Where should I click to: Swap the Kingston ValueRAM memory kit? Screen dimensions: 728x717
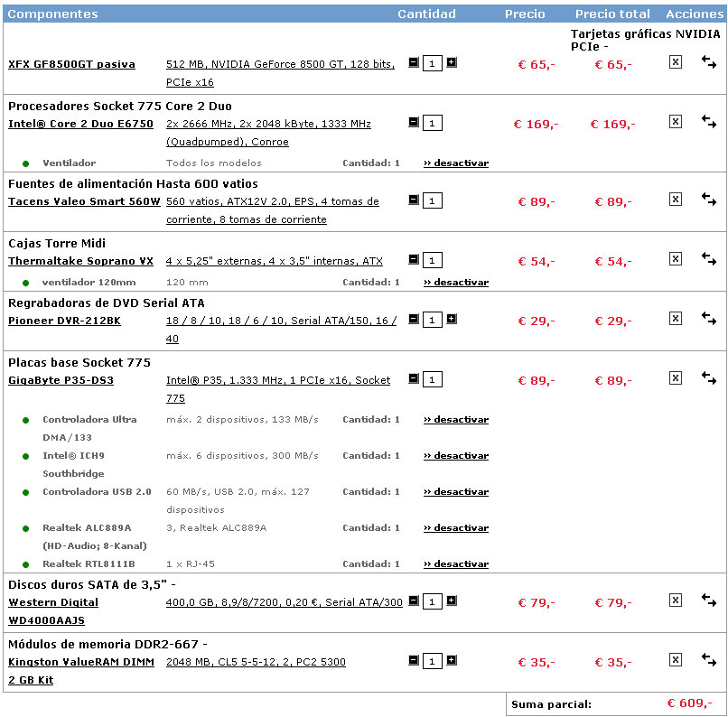point(708,659)
